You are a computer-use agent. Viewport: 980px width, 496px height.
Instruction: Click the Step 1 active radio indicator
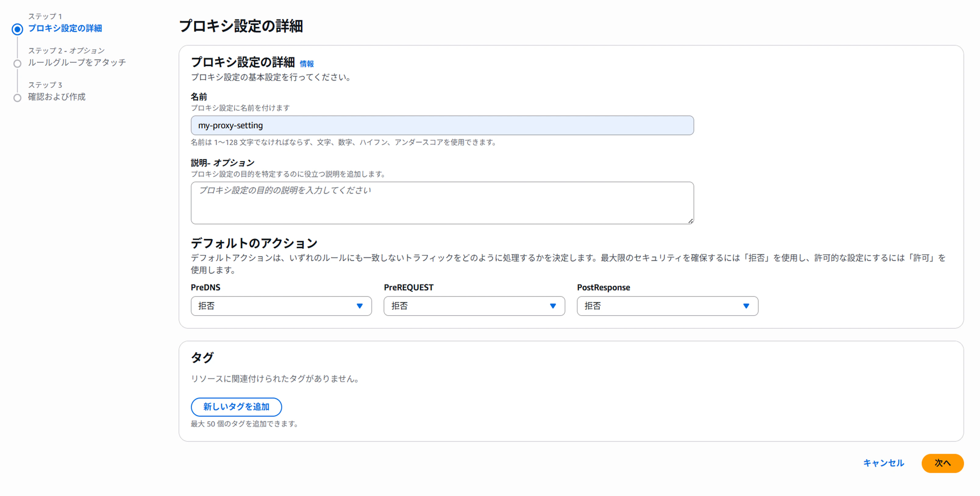(x=17, y=29)
